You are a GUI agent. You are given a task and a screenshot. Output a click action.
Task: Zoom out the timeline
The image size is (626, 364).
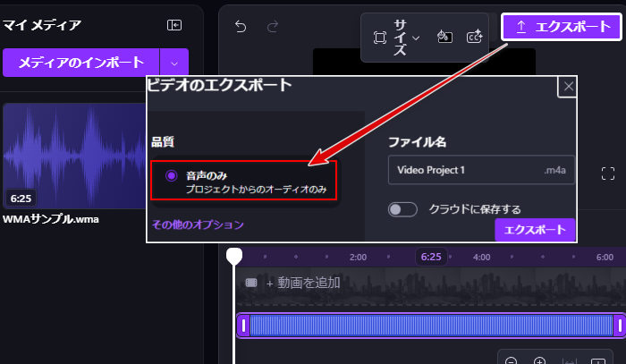[512, 360]
